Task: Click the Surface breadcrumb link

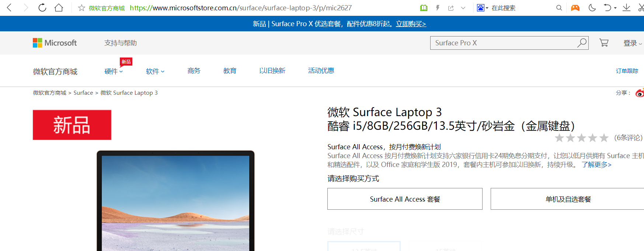Action: click(83, 93)
